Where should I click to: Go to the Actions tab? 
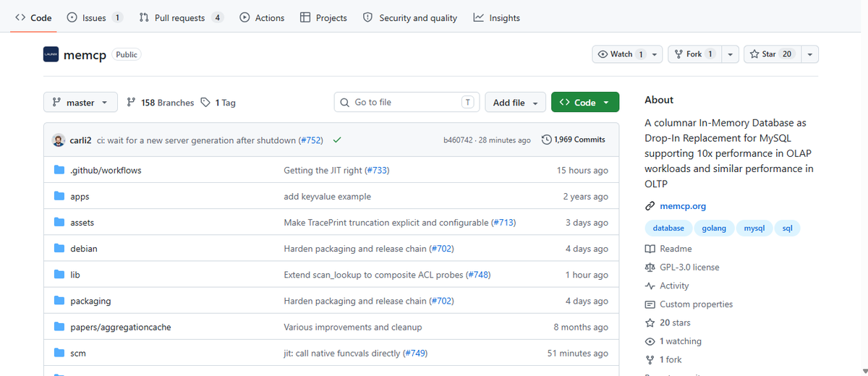(262, 17)
